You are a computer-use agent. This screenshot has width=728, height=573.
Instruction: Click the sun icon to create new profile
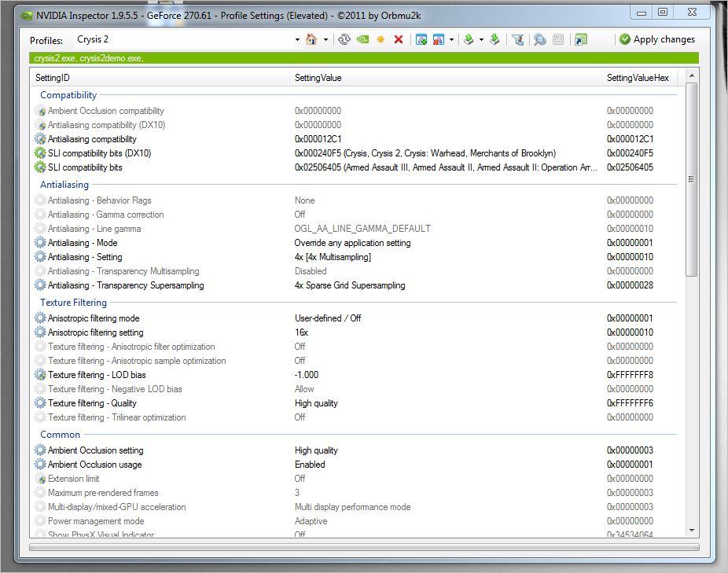pyautogui.click(x=381, y=39)
